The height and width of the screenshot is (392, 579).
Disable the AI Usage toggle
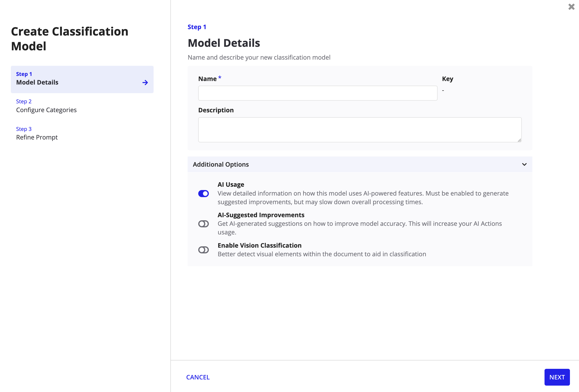[x=203, y=194]
